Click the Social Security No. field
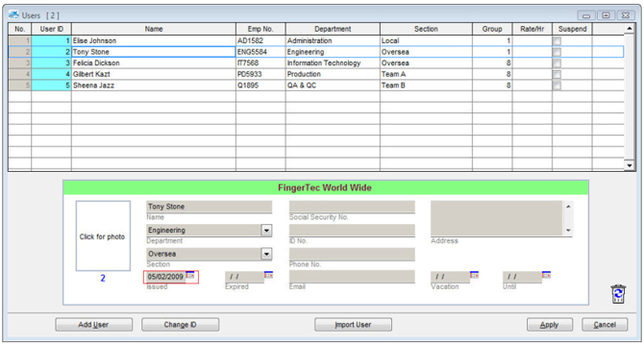This screenshot has height=346, width=644. (352, 207)
